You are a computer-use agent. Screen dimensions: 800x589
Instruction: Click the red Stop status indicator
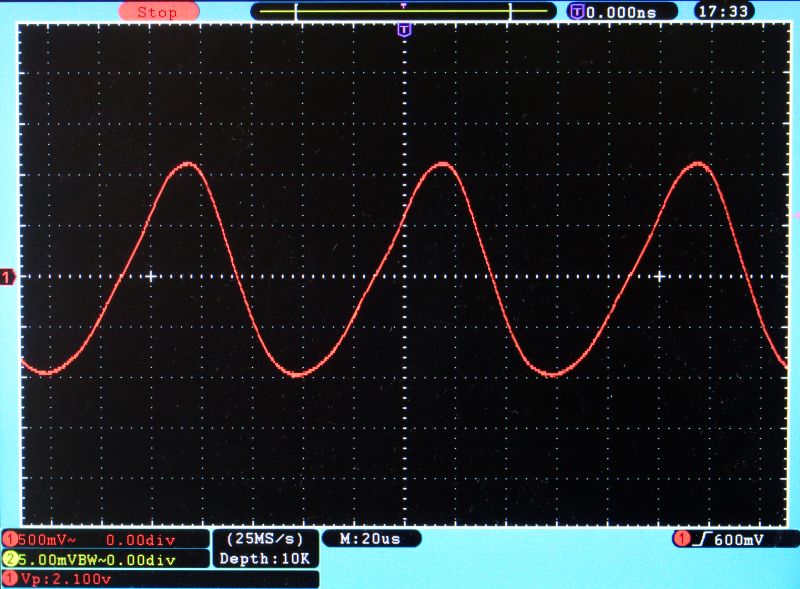[x=158, y=12]
